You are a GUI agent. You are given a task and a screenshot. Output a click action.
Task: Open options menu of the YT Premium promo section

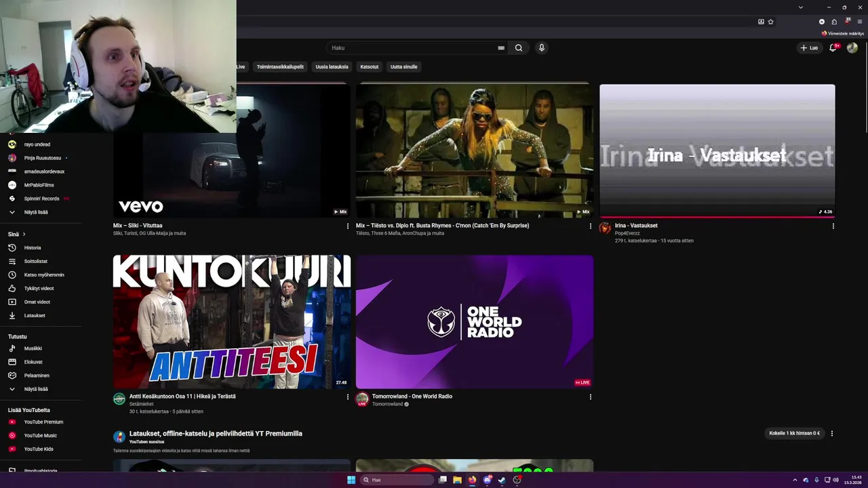[x=832, y=434]
